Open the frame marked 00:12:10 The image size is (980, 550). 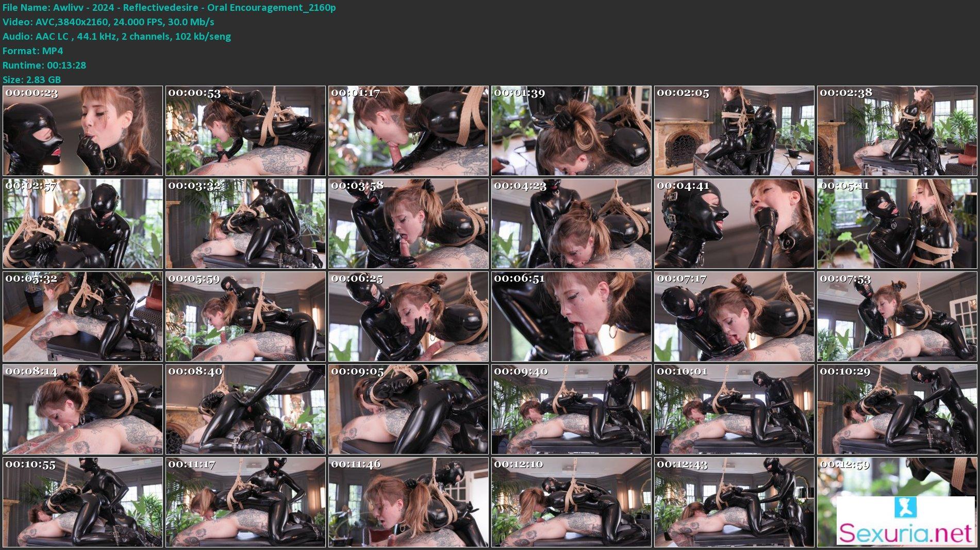(x=571, y=503)
